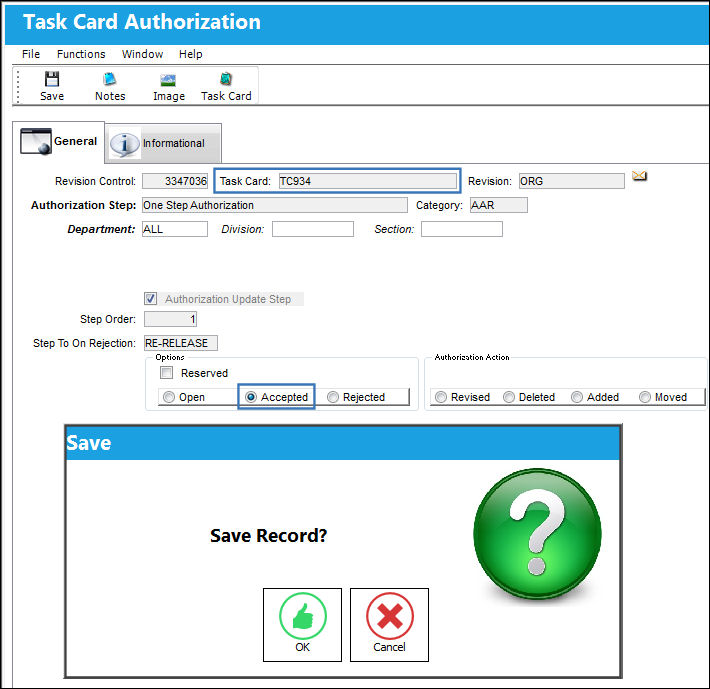Click the empty Division field
This screenshot has height=689, width=710.
click(x=313, y=229)
